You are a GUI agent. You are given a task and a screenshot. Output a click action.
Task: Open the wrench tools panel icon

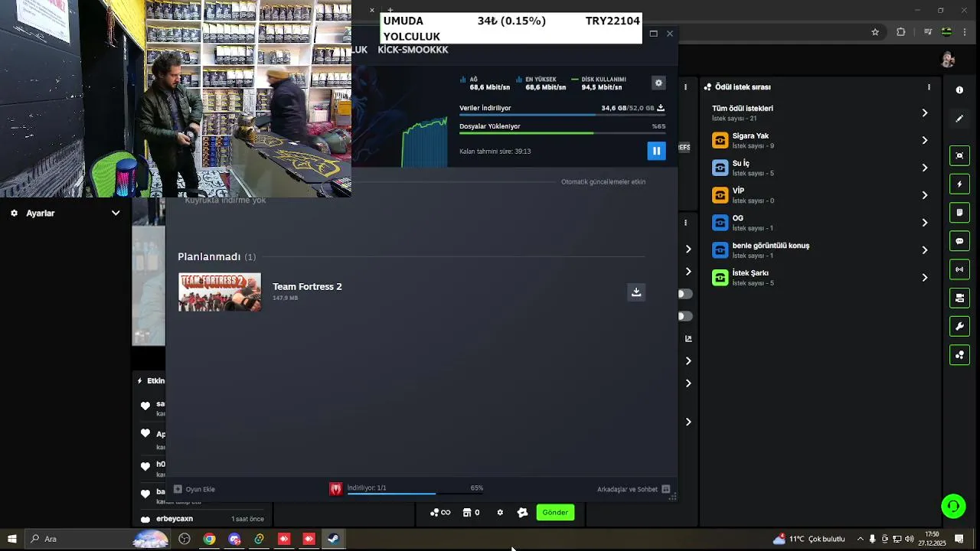pos(959,327)
